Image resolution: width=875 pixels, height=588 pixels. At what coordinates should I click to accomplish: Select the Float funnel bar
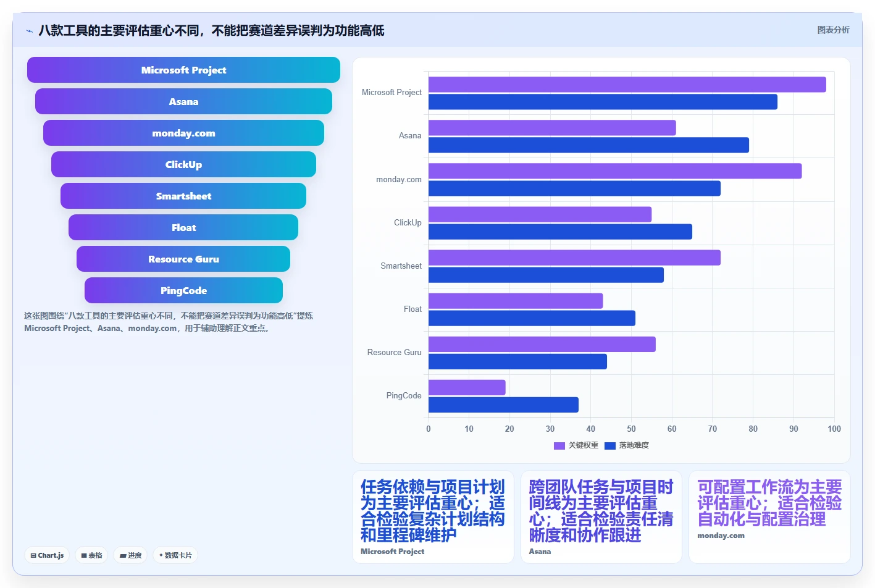(x=183, y=227)
